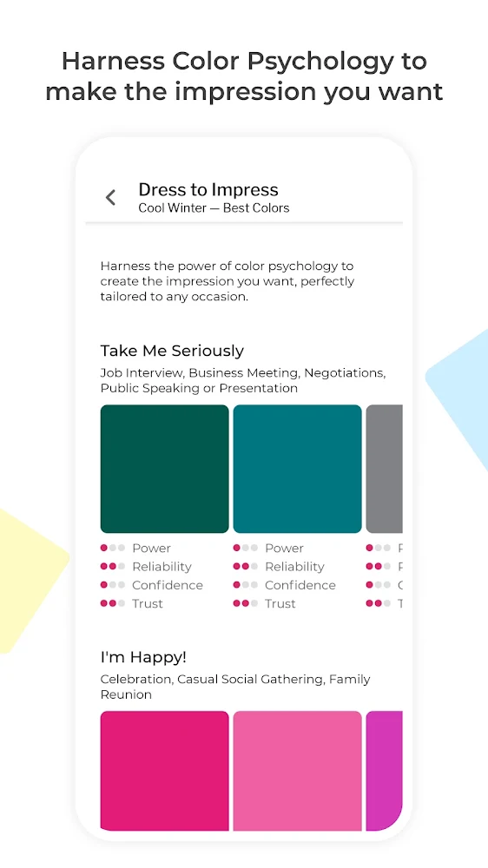Screen dimensions: 488x868
Task: Click Power rating dots under teal swatch
Action: 246,548
